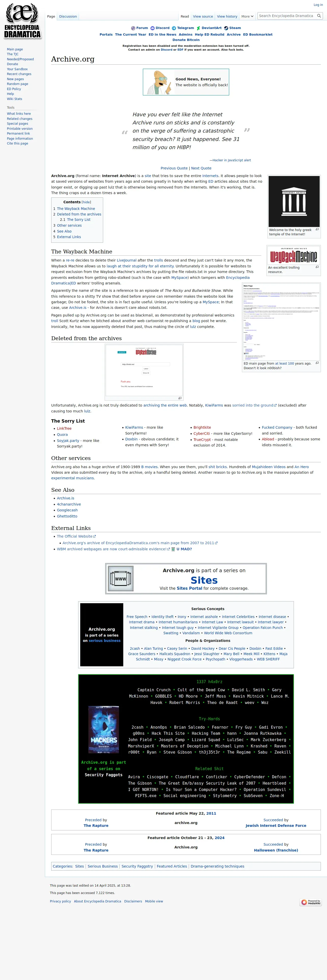
Task: Open the Kevin Mitnick link
Action: tap(249, 696)
